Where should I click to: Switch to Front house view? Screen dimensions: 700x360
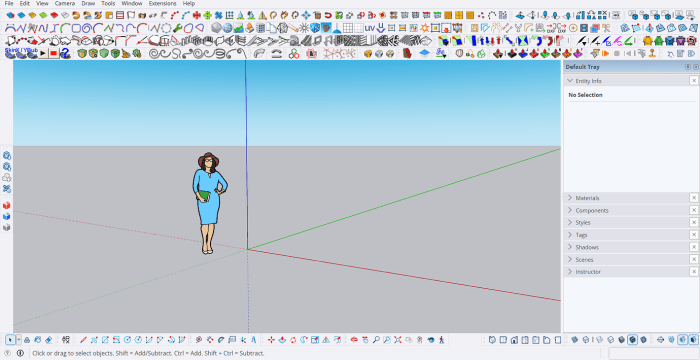[514, 340]
